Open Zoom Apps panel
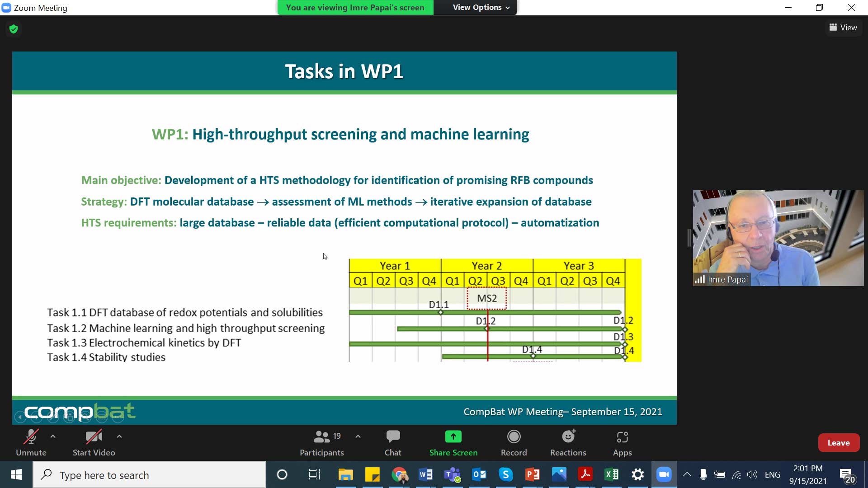This screenshot has height=488, width=868. tap(622, 442)
